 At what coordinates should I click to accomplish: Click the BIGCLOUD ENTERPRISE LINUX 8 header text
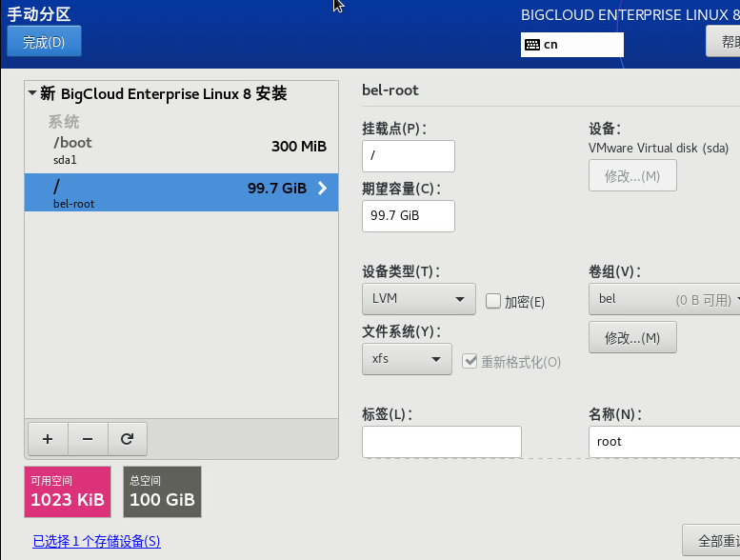[x=630, y=15]
